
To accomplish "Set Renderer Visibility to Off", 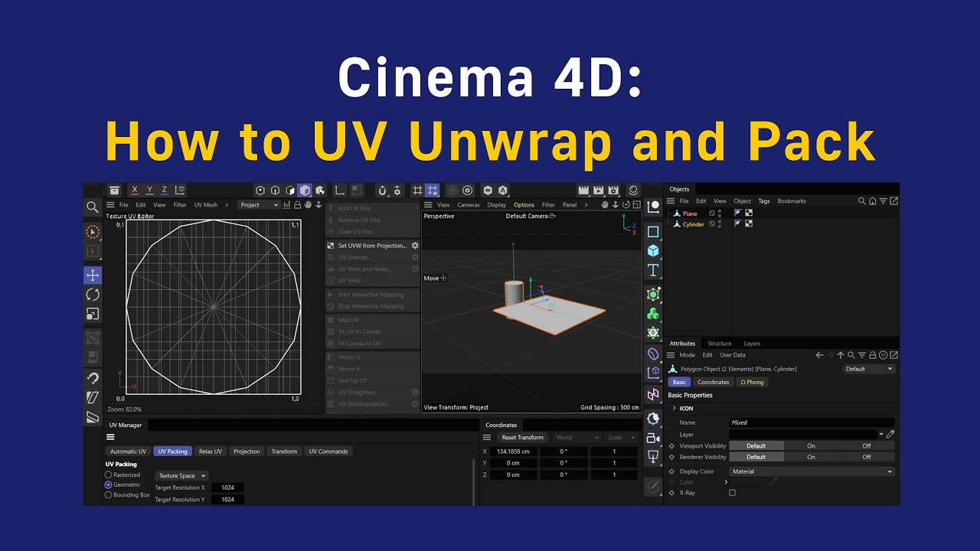I will tap(867, 457).
